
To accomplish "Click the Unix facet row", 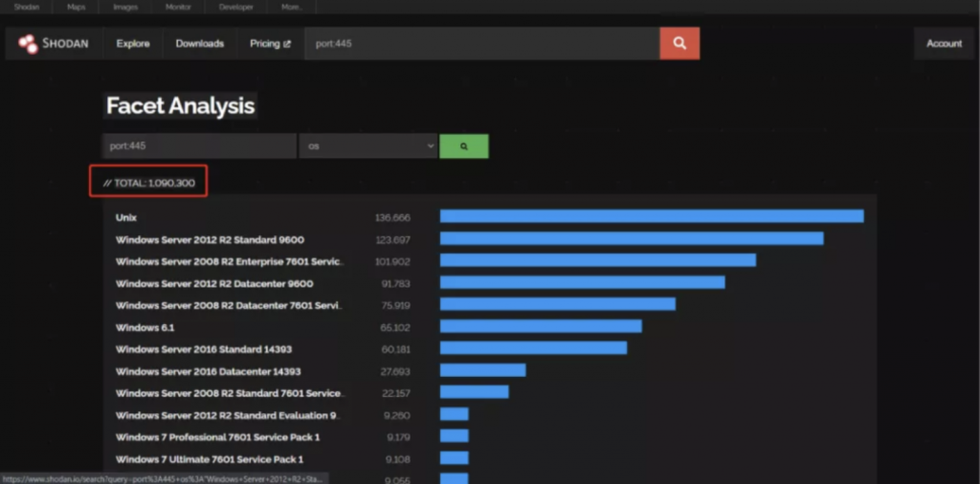I will tap(126, 217).
